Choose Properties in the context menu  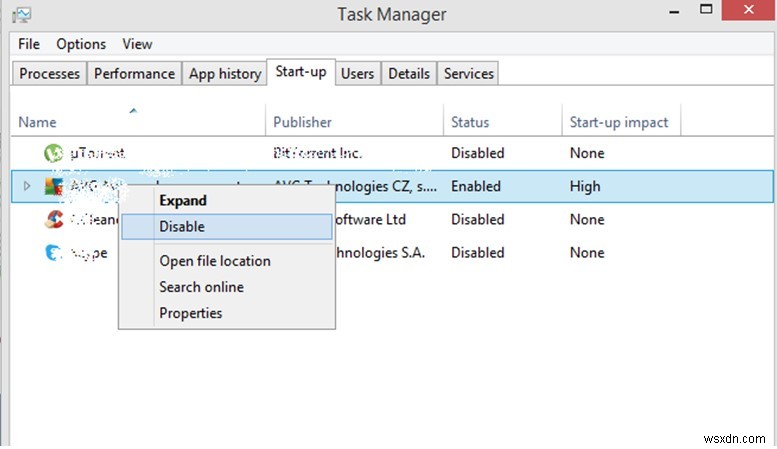[226, 313]
